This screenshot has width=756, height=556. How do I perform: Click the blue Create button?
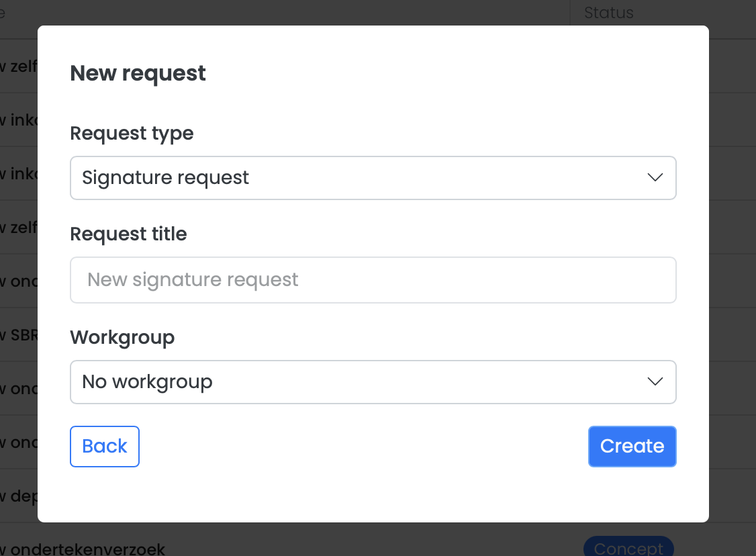coord(632,447)
